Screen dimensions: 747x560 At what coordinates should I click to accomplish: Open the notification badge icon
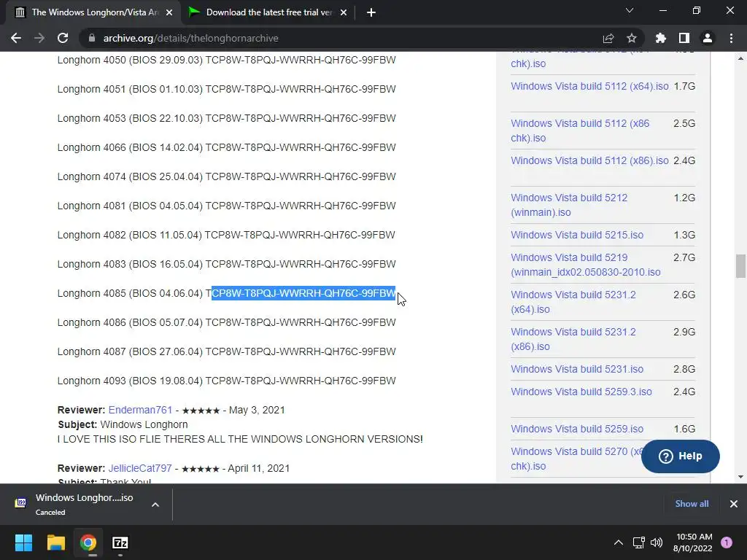click(x=727, y=542)
